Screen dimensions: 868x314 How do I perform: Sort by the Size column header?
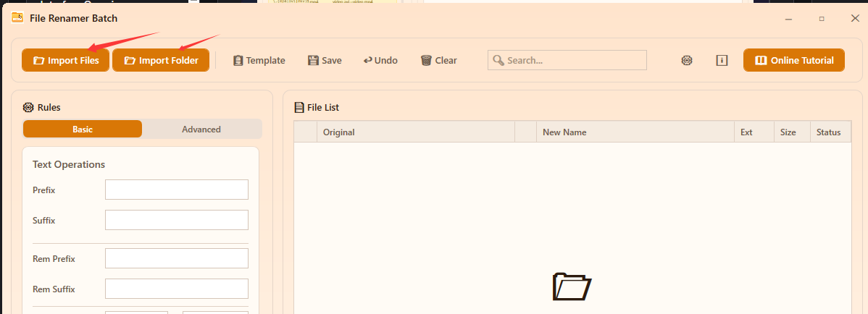click(792, 132)
